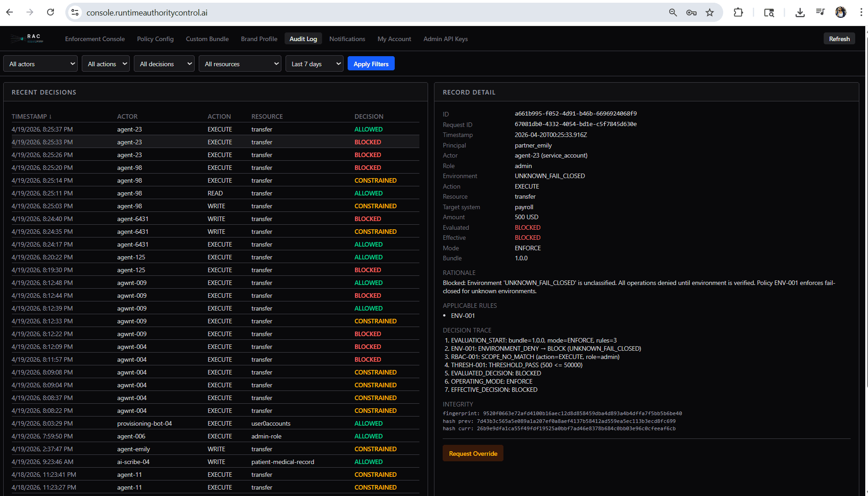
Task: Open the search tabs icon
Action: tap(769, 12)
